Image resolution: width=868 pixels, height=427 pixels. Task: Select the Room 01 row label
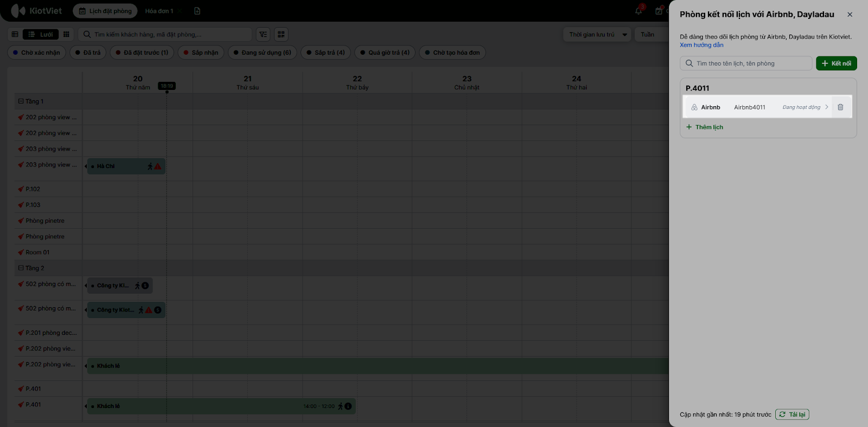click(x=37, y=253)
